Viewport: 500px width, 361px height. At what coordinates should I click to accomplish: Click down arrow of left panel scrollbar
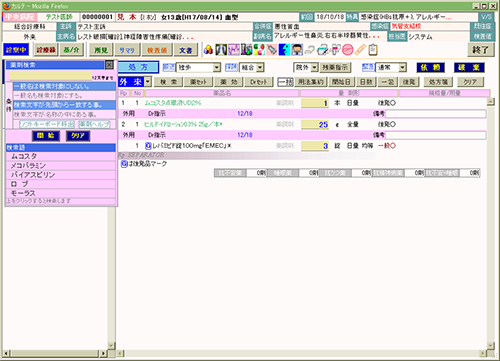click(112, 345)
